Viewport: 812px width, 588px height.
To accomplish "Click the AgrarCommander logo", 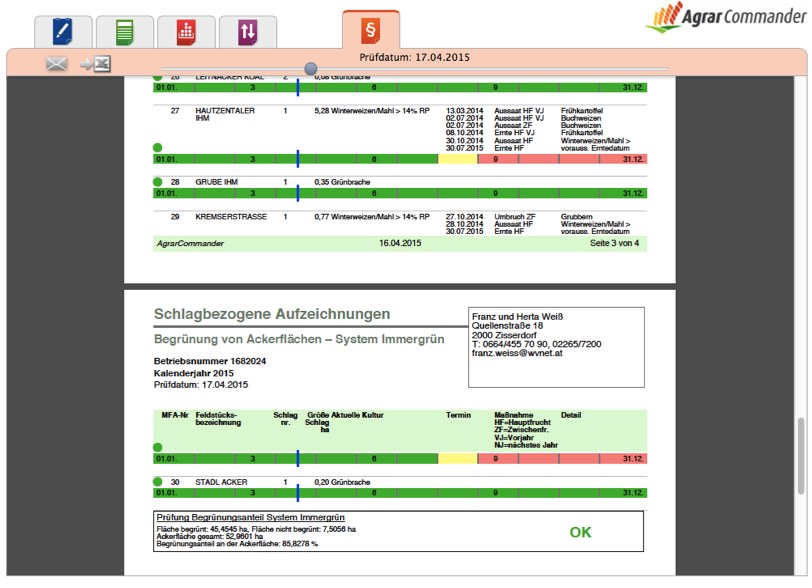I will (726, 18).
